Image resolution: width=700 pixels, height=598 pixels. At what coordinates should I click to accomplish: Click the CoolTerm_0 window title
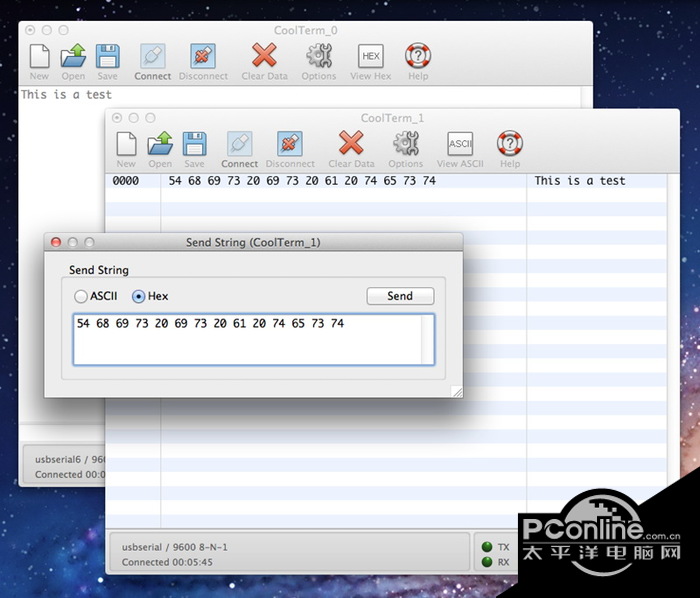point(306,30)
